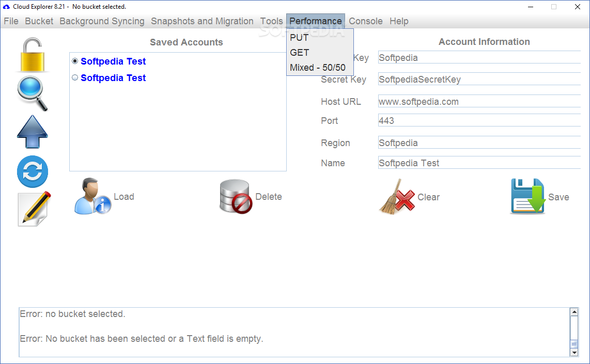The height and width of the screenshot is (364, 590).
Task: Click the circular refresh sync icon
Action: pyautogui.click(x=33, y=171)
